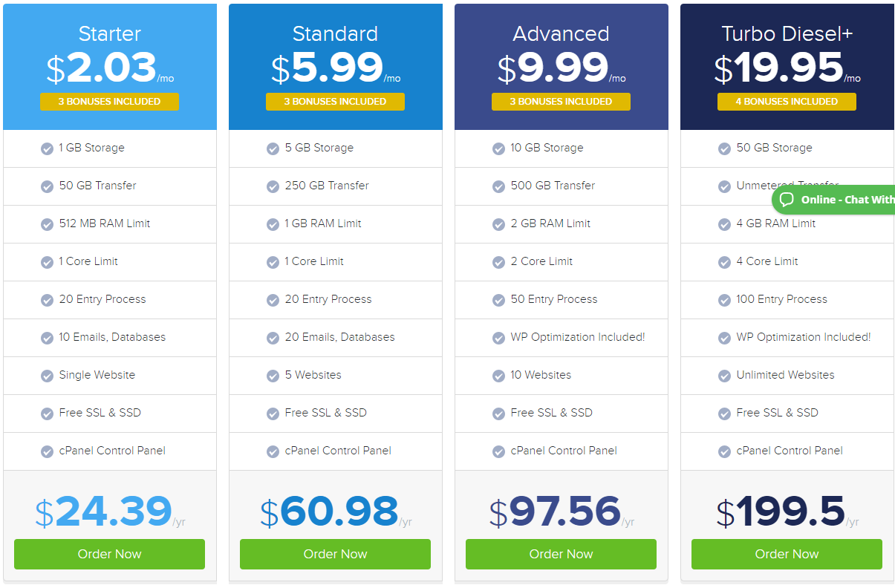Click the checkmark next to 250 GB Transfer

273,186
